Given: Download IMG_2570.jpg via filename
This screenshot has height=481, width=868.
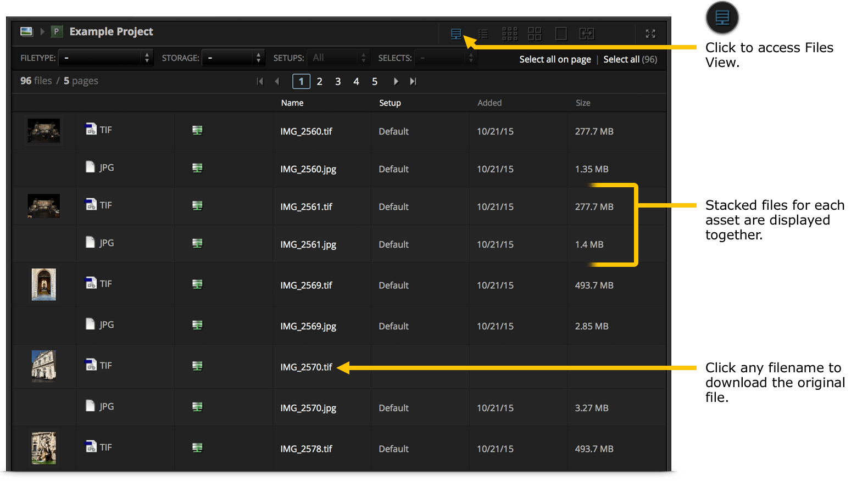Looking at the screenshot, I should tap(308, 408).
